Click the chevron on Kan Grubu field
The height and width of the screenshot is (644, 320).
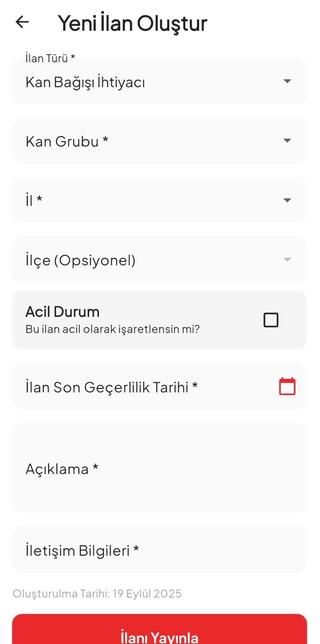click(287, 141)
